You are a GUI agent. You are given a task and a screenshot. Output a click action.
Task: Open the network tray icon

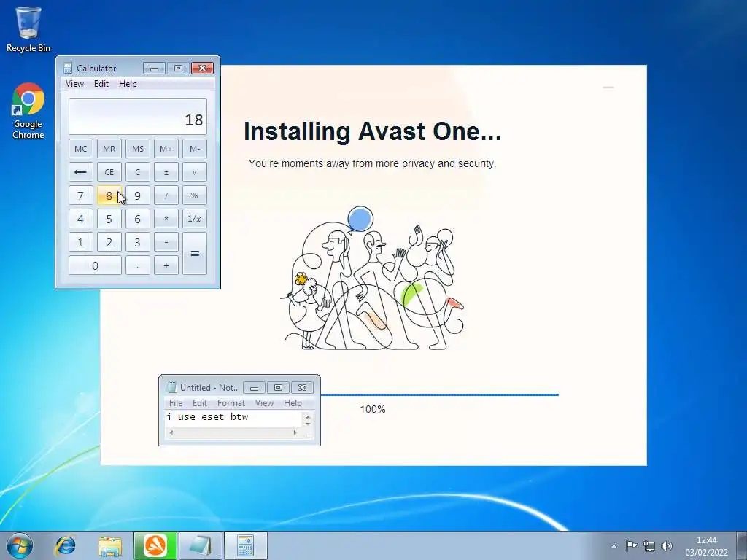tap(649, 545)
